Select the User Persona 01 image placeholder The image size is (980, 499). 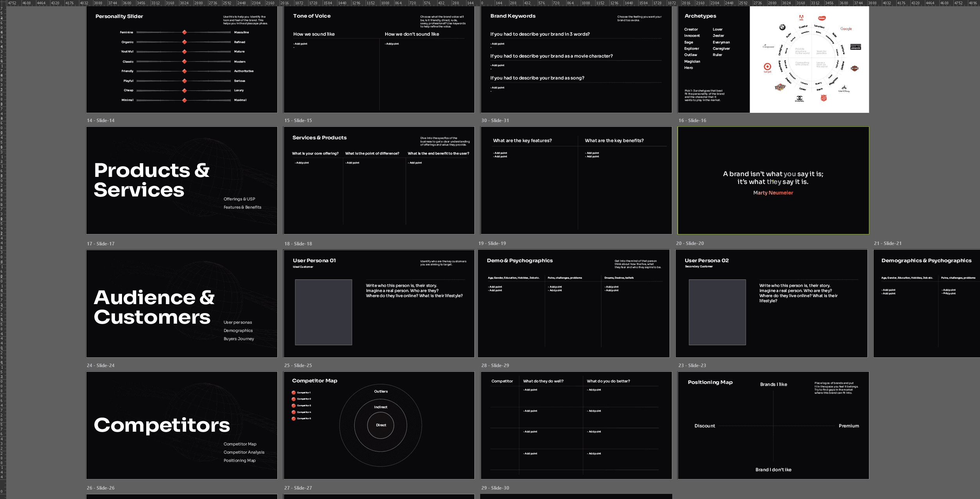point(323,312)
